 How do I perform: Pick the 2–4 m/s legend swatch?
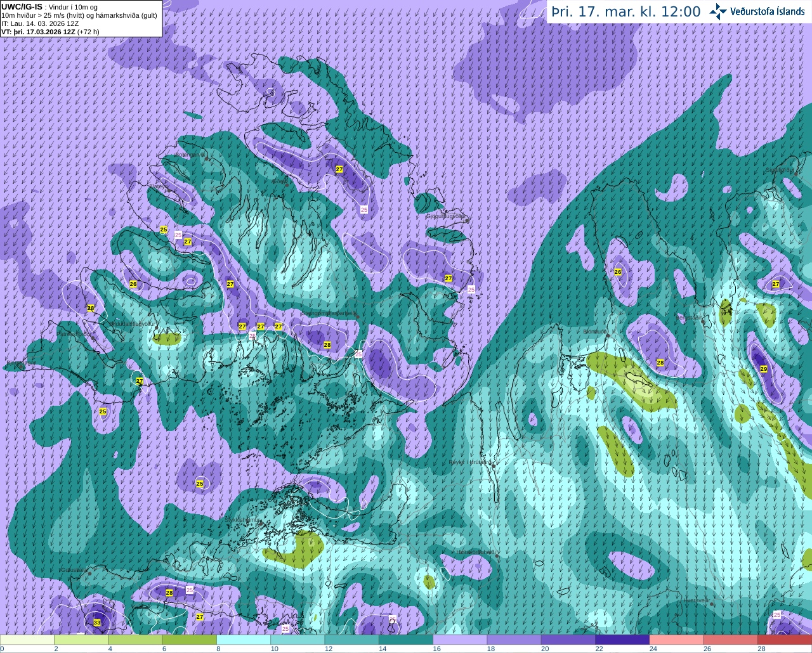(81, 640)
